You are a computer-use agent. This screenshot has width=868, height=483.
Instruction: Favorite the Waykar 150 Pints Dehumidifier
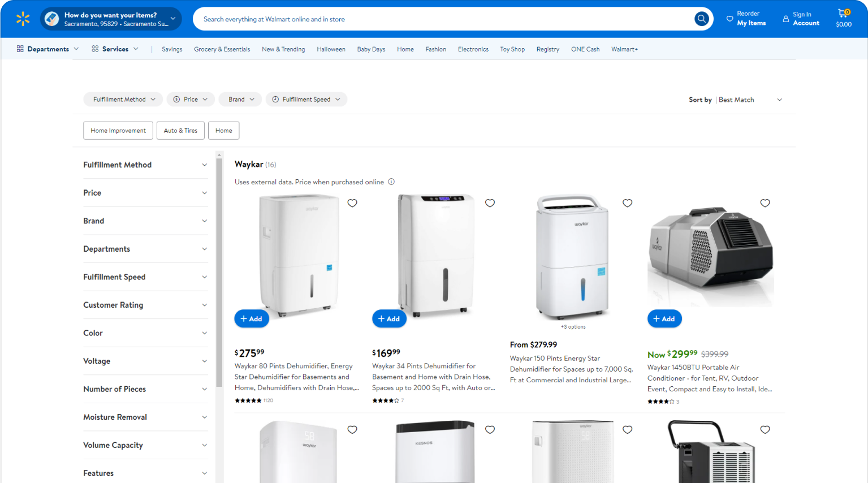pos(627,203)
